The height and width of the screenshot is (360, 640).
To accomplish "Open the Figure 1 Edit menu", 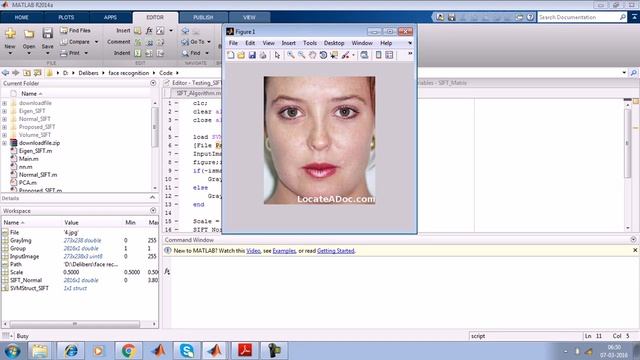I will pos(250,43).
